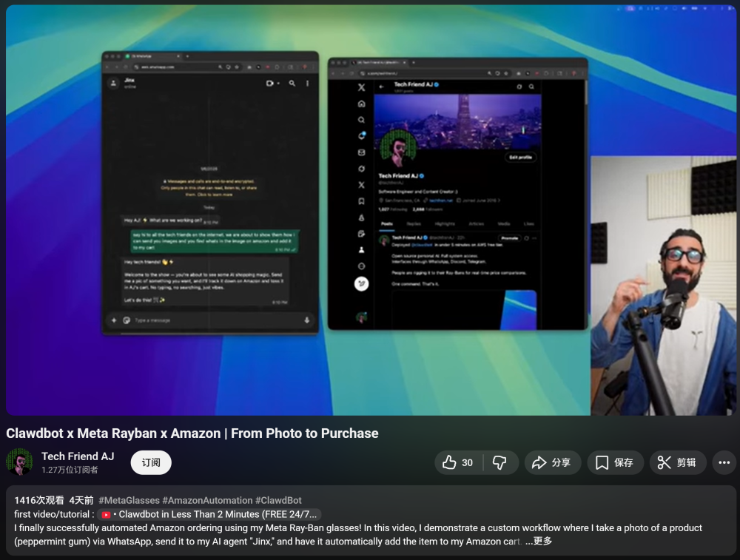Screen dimensions: 740x560
Task: Click the Promote button on the X post
Action: (509, 238)
